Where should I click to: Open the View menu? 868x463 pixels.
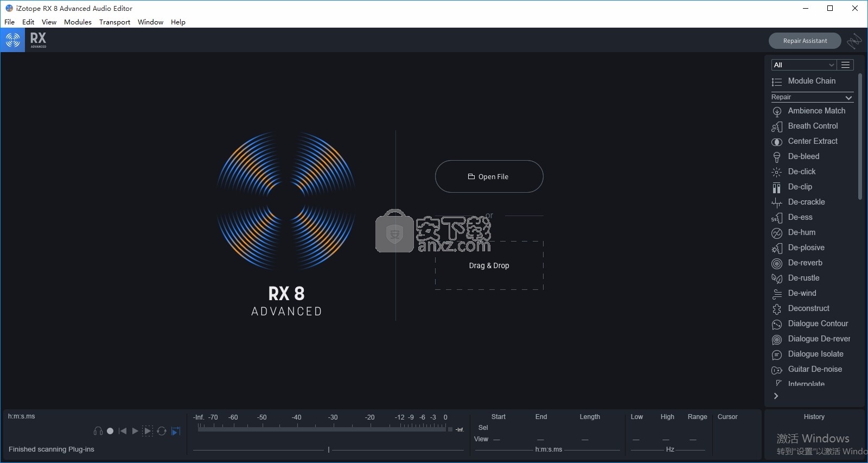click(x=49, y=22)
